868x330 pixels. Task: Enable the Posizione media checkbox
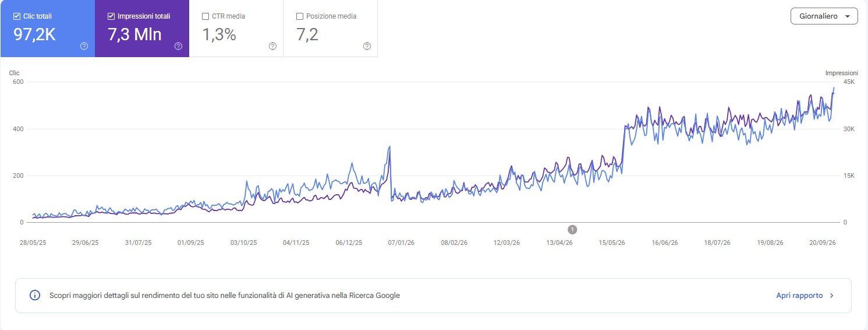pos(300,16)
